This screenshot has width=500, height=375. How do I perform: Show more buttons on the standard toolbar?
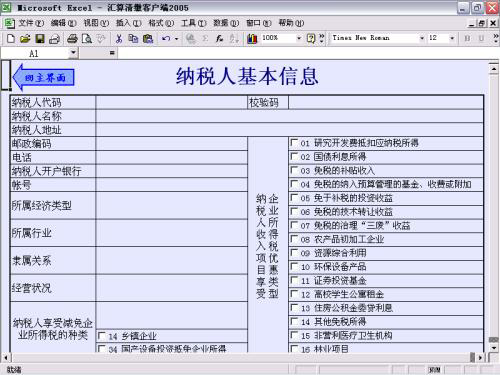point(322,39)
